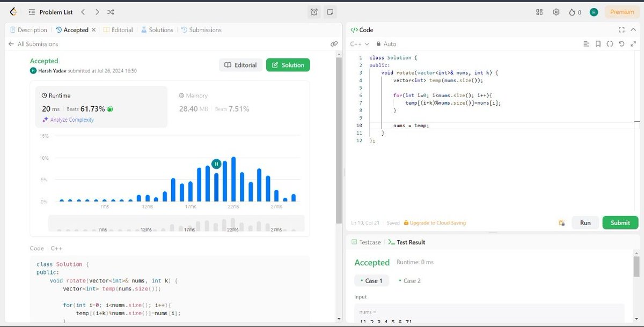Switch to the Editorial tab
The height and width of the screenshot is (327, 644).
(x=121, y=30)
